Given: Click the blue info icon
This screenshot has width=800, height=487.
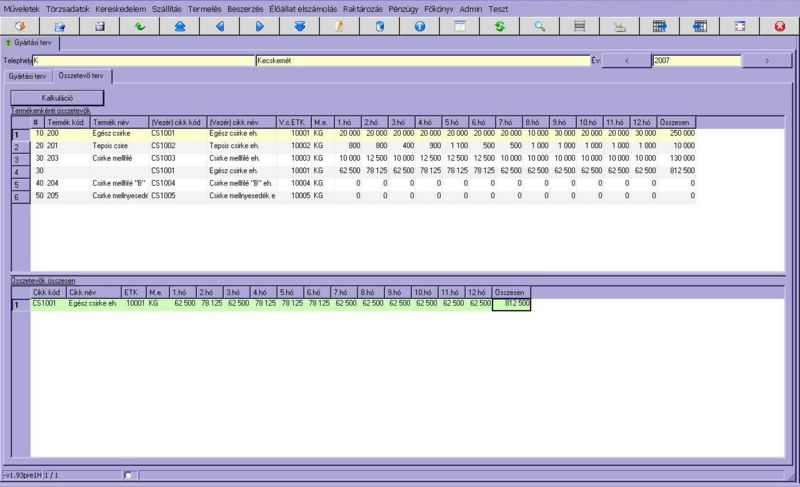Looking at the screenshot, I should click(419, 26).
